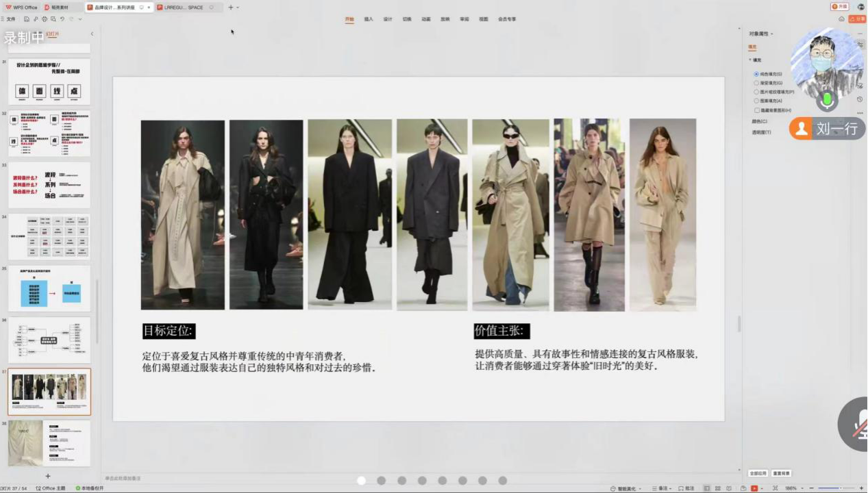Open the history clock icon in sidebar

tap(860, 99)
